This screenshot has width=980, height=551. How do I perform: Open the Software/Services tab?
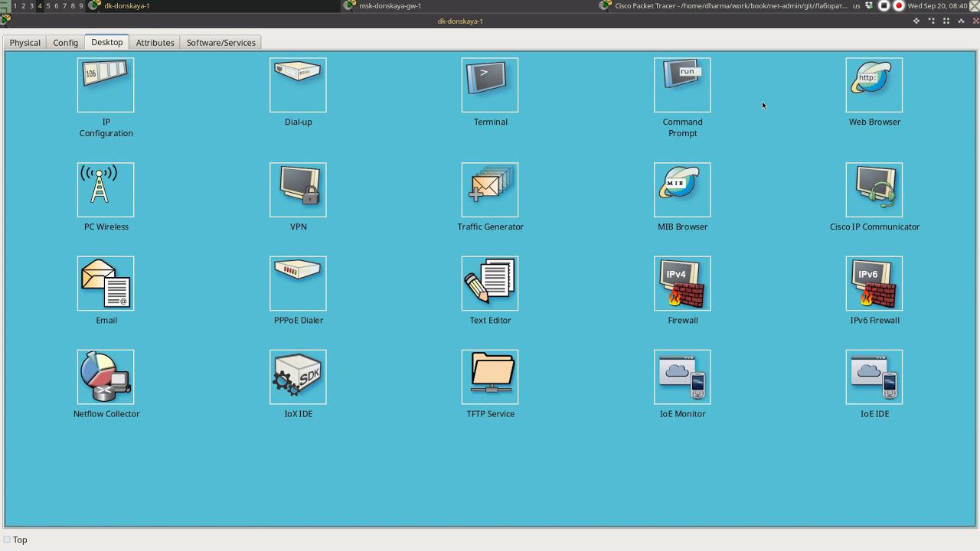221,43
